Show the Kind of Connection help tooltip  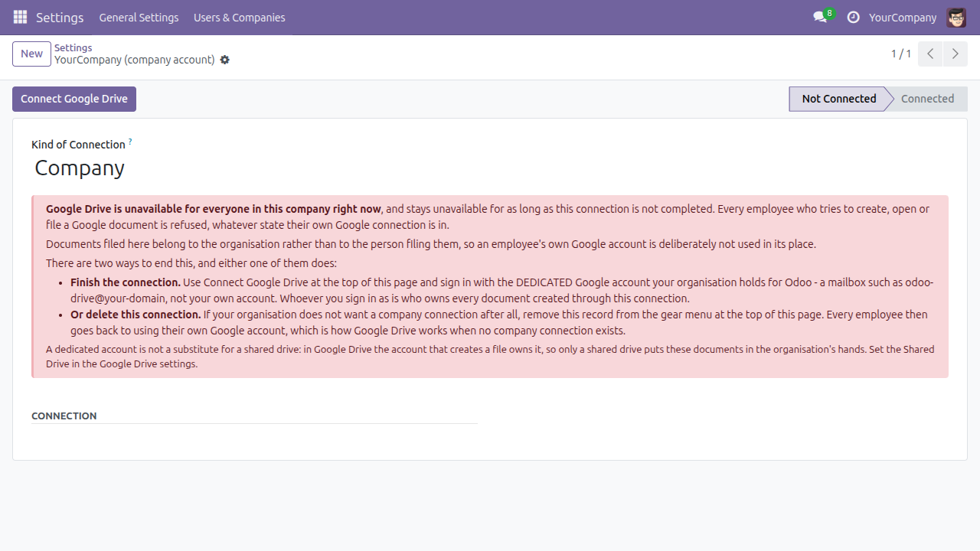(130, 142)
